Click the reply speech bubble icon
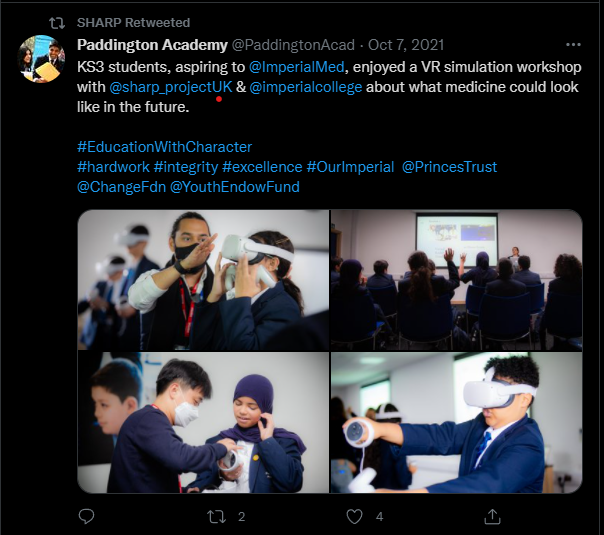604x535 pixels. 86,516
